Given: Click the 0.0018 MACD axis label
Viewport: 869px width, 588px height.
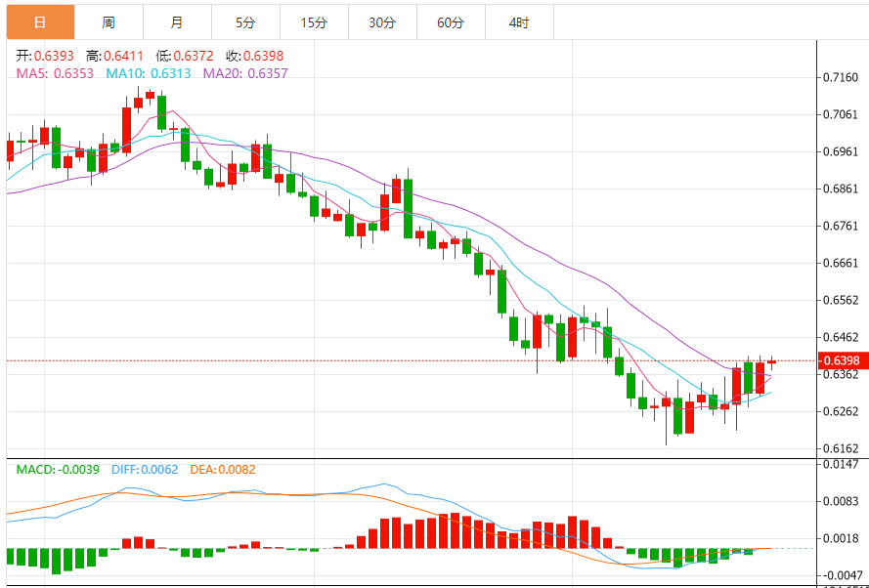Looking at the screenshot, I should [x=842, y=539].
